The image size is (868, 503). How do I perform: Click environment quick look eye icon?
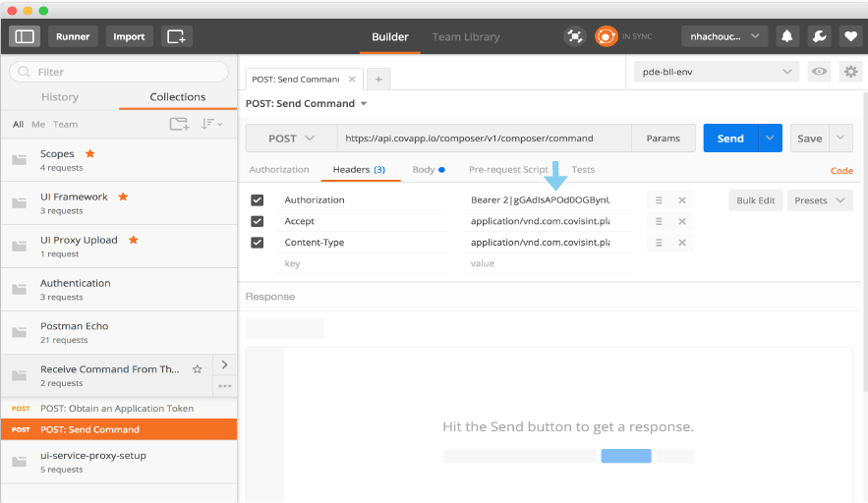click(819, 72)
